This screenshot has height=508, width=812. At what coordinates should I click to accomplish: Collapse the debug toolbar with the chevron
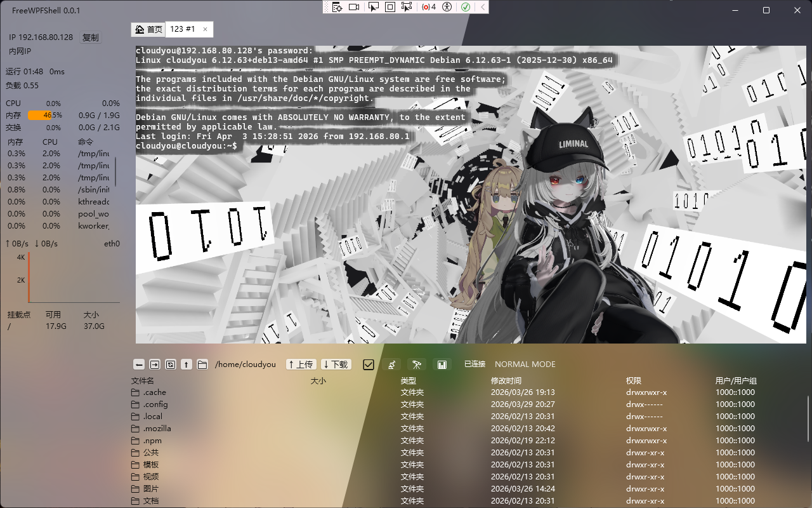483,7
